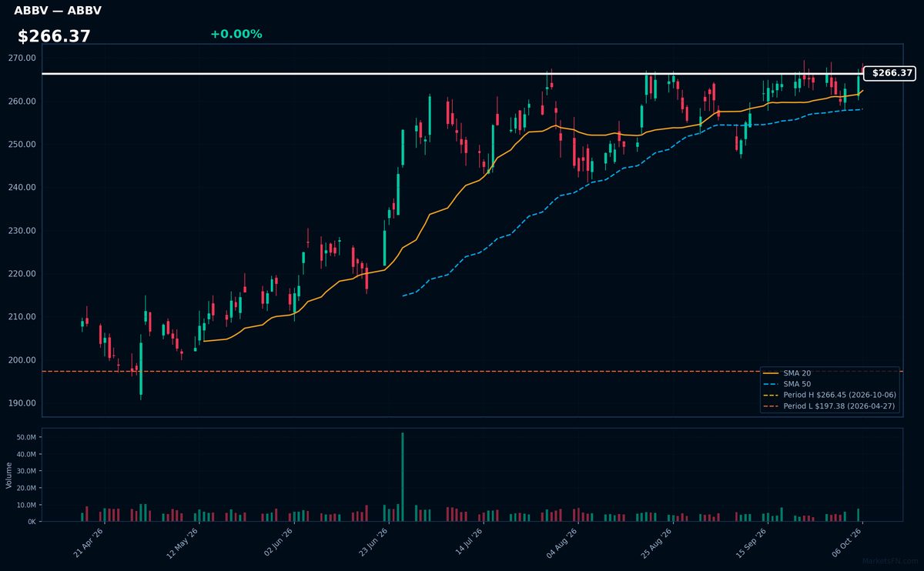Viewport: 924px width, 571px height.
Task: Click the 0K volume axis label
Action: pyautogui.click(x=31, y=522)
